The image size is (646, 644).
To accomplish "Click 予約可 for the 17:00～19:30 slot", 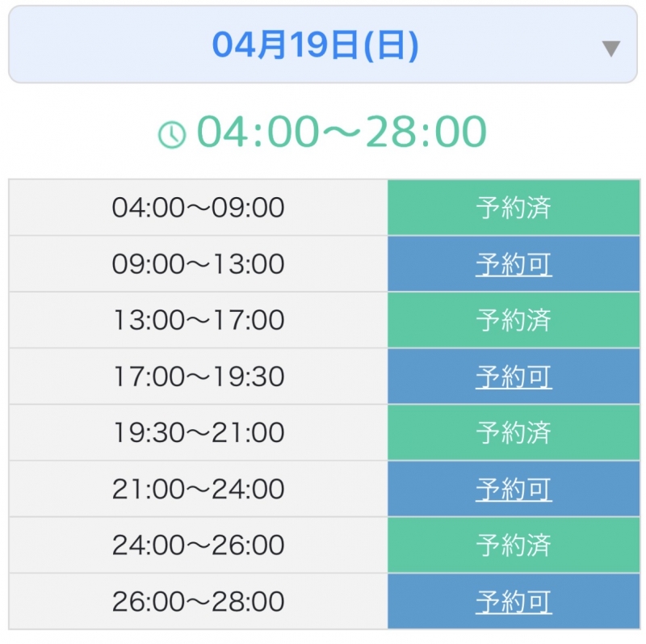I will tap(514, 376).
